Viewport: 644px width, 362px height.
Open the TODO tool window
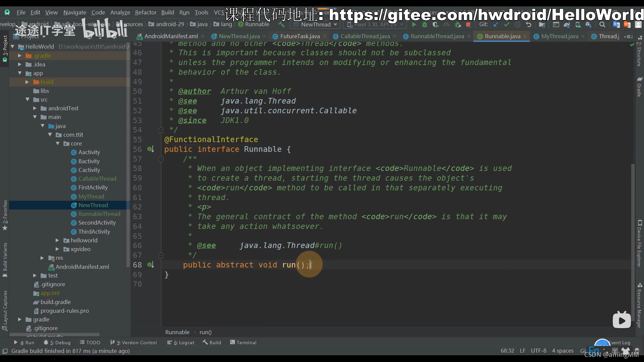90,343
